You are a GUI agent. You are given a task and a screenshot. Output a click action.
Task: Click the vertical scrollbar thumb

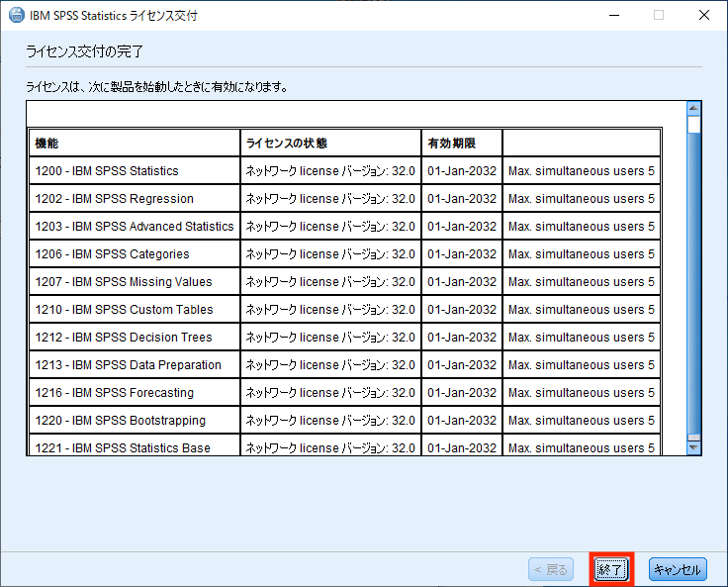coord(693,125)
